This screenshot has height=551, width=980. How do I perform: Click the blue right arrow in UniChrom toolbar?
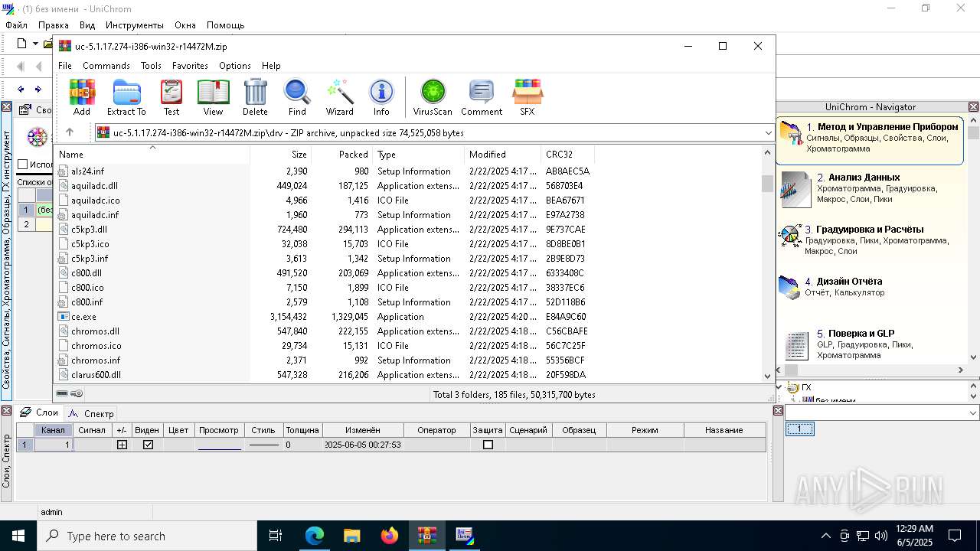(38, 89)
